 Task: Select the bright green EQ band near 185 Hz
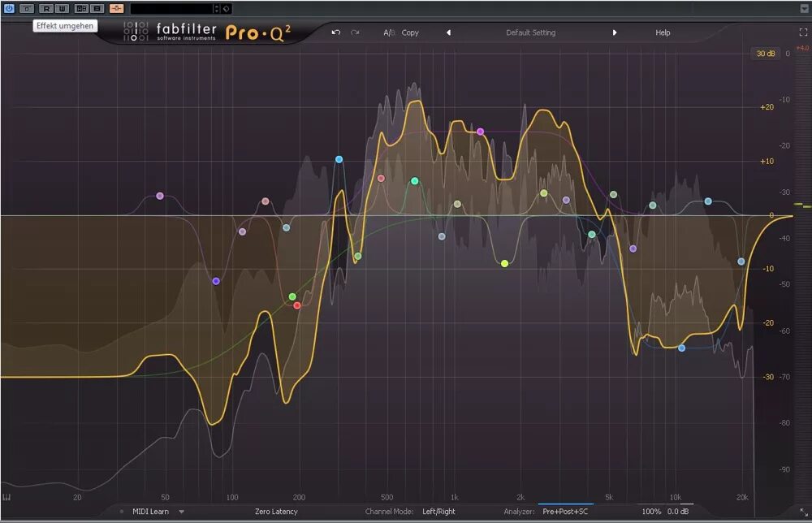(292, 296)
